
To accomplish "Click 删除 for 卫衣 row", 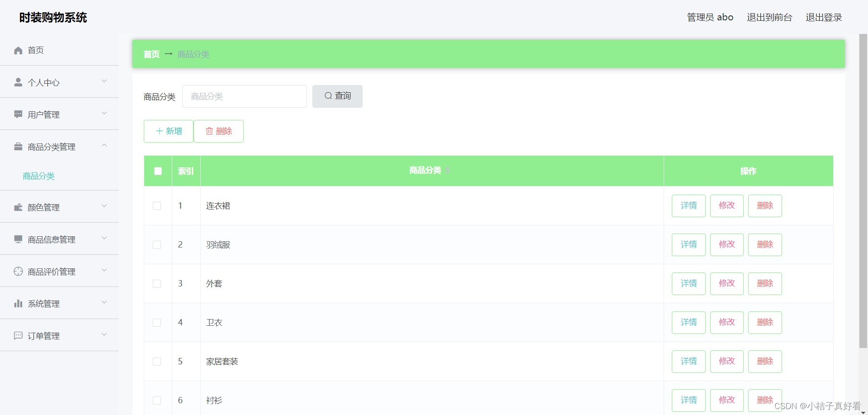I will tap(765, 323).
